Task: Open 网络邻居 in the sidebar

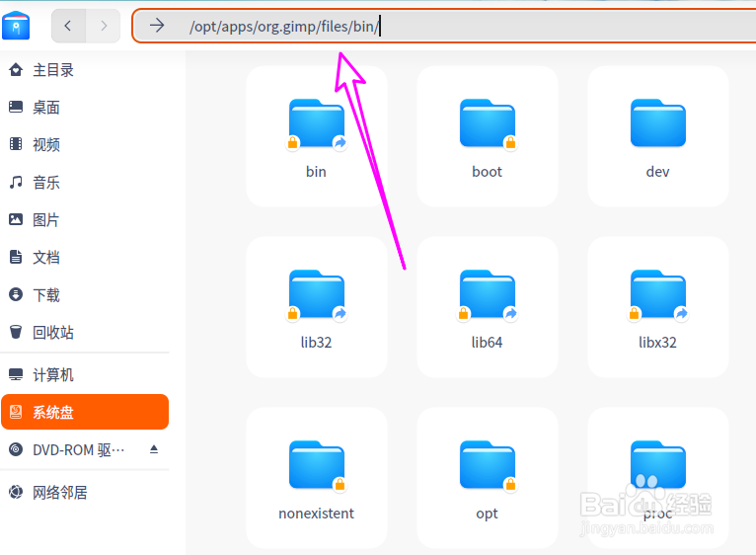Action: (x=85, y=492)
